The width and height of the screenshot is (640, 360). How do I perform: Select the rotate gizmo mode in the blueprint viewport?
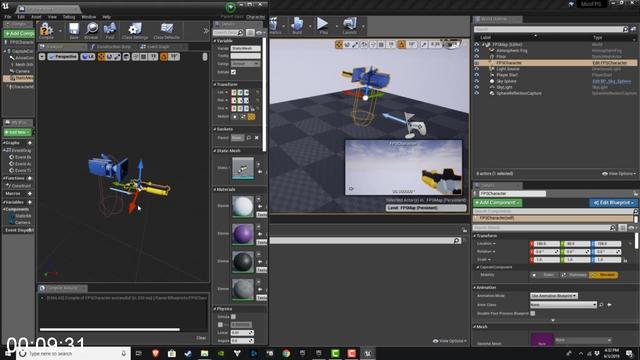click(x=109, y=57)
